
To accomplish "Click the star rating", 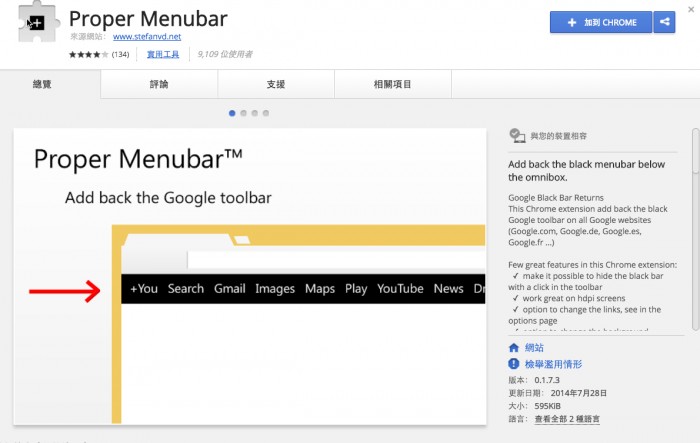I will point(88,54).
